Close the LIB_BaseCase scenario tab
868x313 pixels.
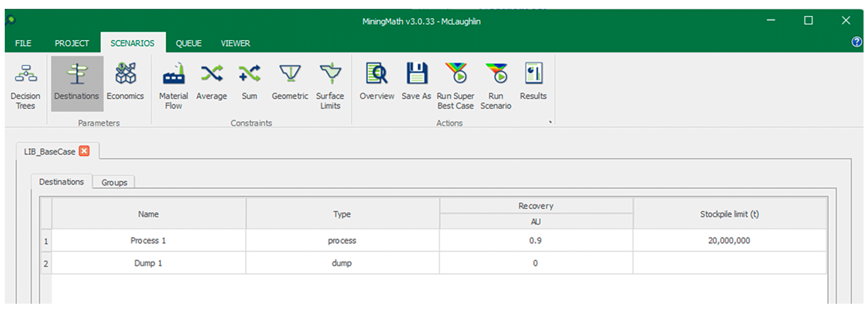pos(84,151)
